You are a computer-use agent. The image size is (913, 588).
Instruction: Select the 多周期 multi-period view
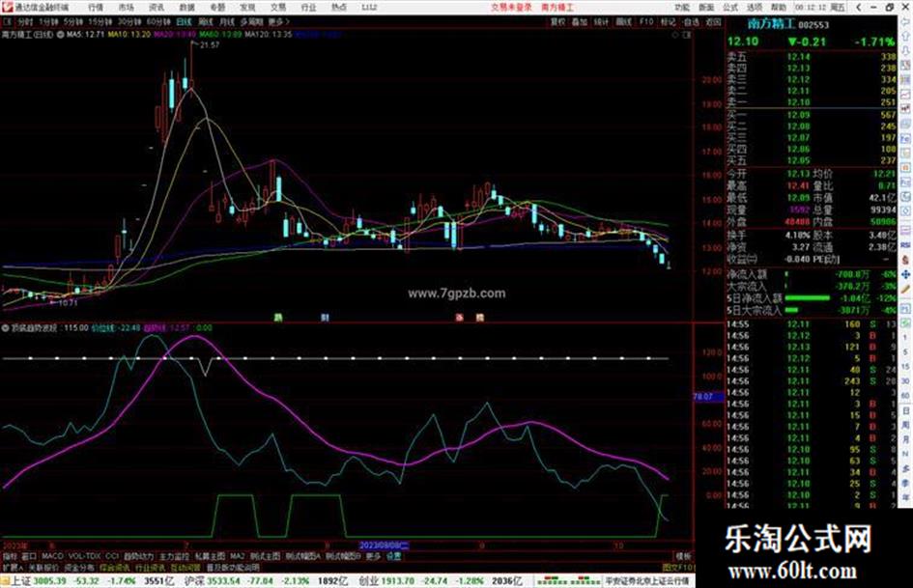coord(251,21)
